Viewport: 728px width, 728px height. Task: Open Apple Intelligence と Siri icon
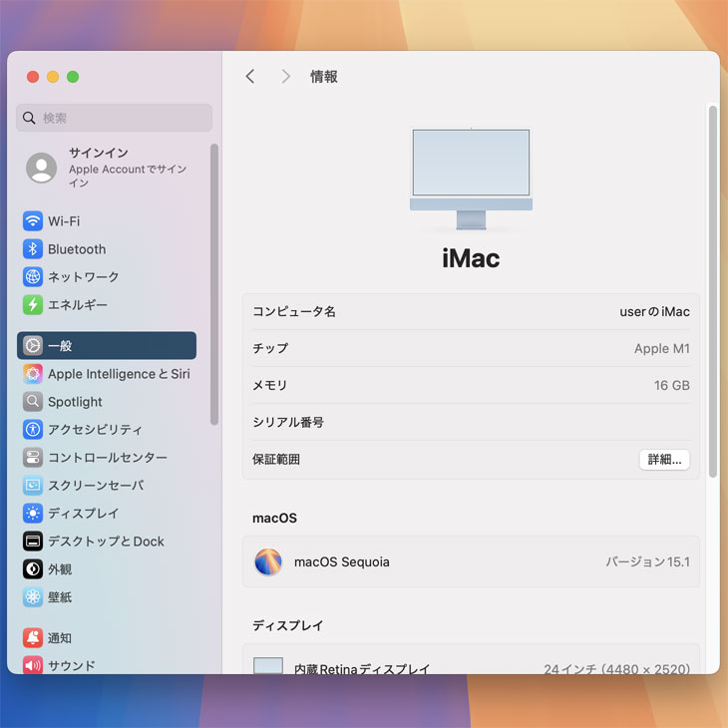(33, 373)
